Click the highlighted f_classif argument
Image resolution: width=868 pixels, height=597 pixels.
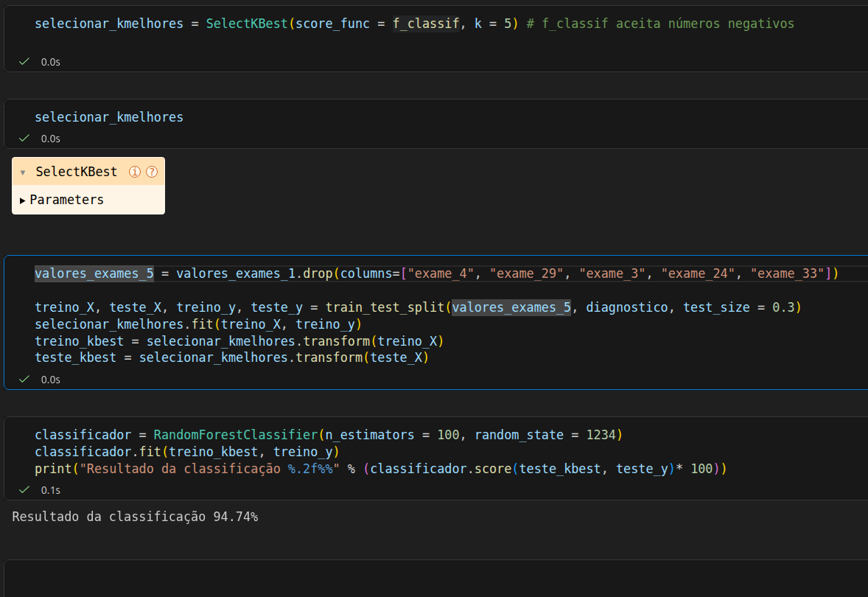click(426, 24)
